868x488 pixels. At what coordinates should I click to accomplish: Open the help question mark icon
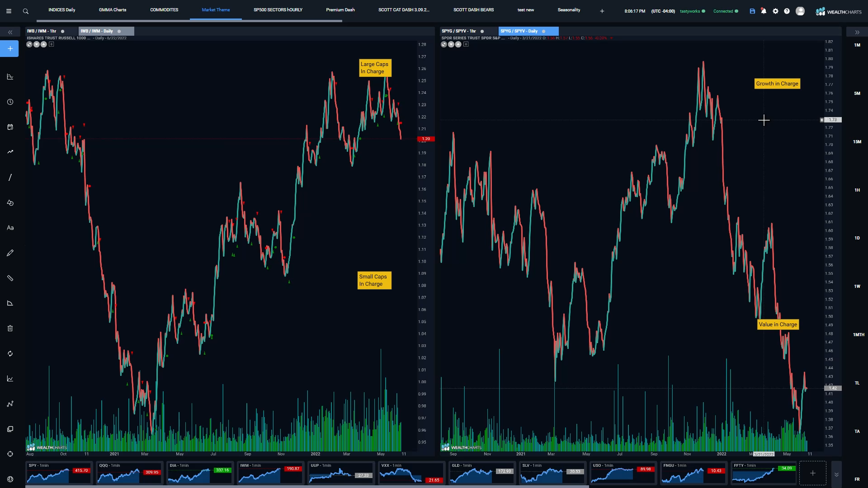click(787, 11)
